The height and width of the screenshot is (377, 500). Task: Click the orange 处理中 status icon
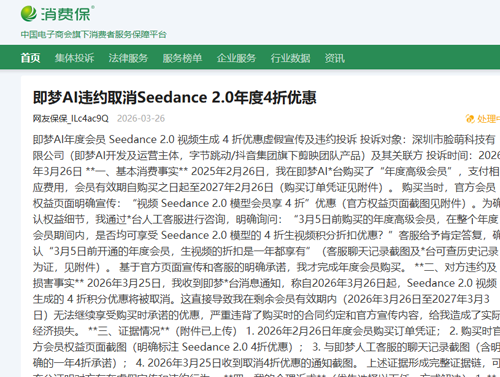point(470,119)
